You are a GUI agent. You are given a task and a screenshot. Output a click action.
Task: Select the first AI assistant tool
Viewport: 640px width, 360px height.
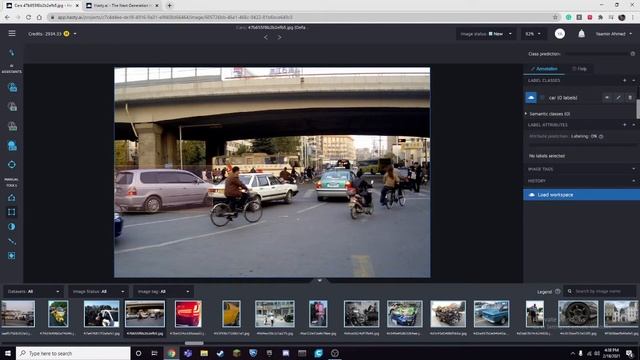pos(12,87)
